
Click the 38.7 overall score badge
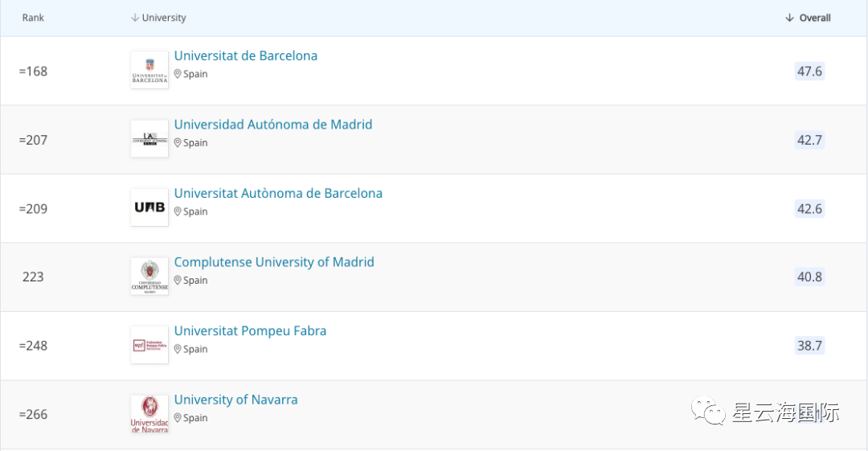(809, 346)
